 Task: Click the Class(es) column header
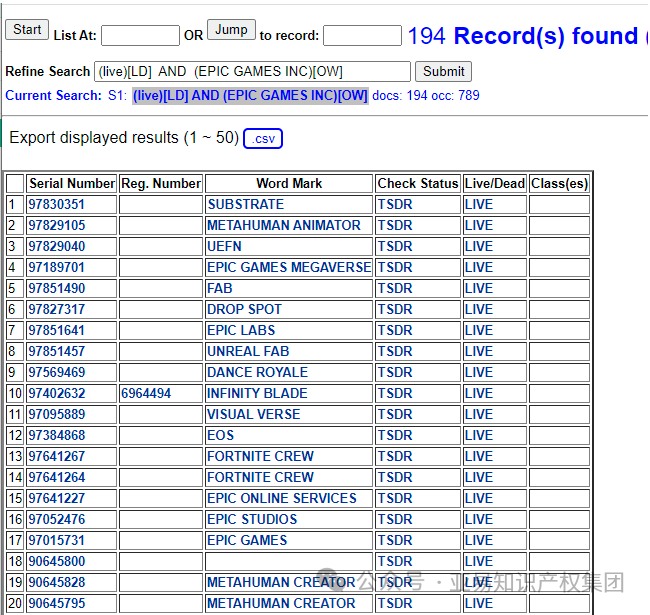pyautogui.click(x=560, y=184)
